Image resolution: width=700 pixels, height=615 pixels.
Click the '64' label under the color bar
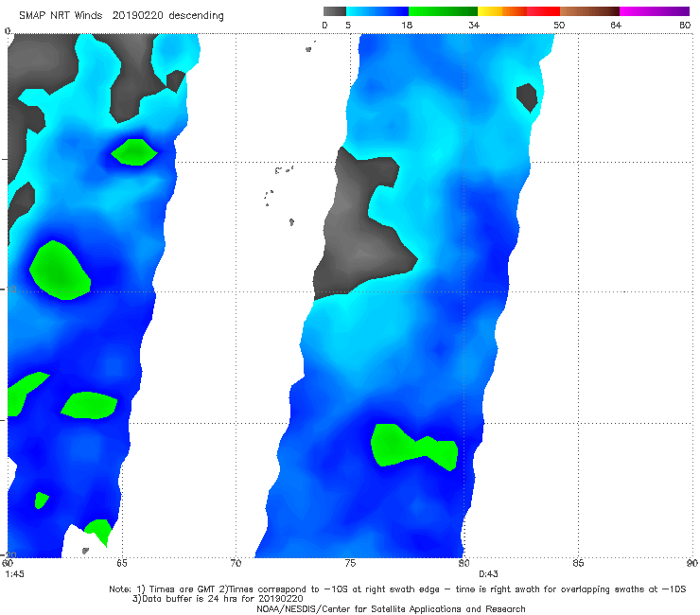[616, 26]
